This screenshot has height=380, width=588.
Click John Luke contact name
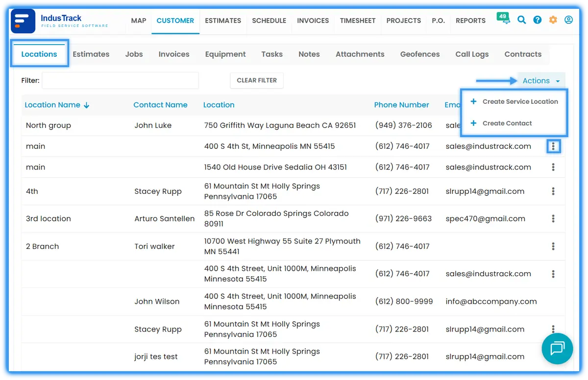click(153, 125)
